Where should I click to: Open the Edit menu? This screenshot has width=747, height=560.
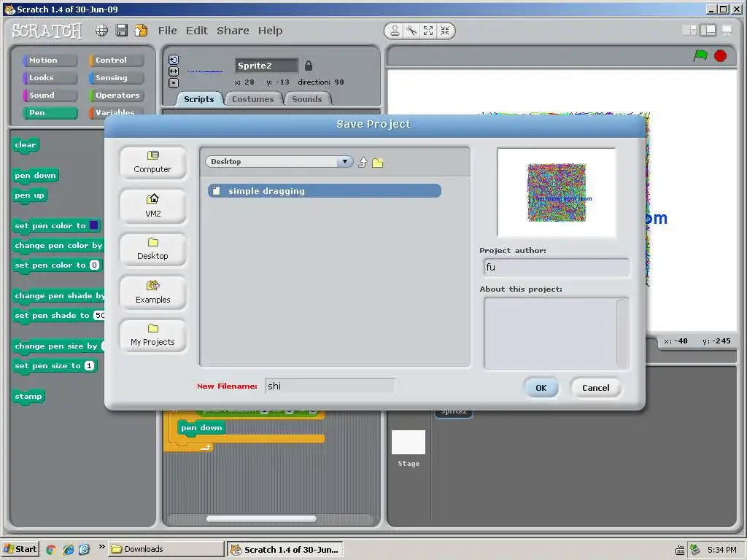tap(197, 31)
